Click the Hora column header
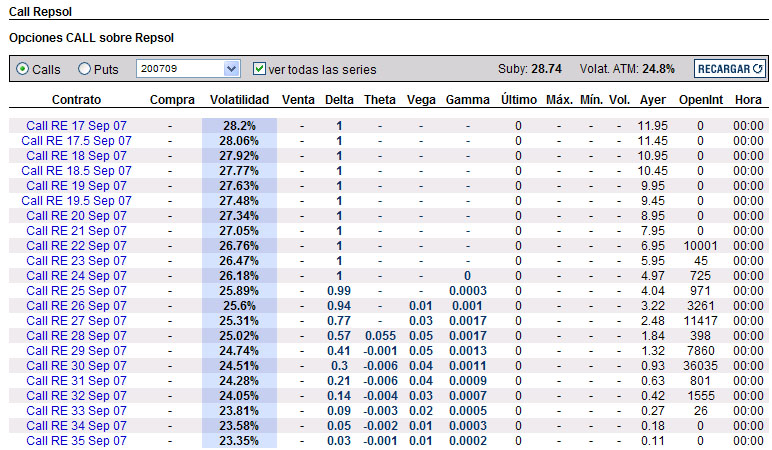 click(x=748, y=100)
